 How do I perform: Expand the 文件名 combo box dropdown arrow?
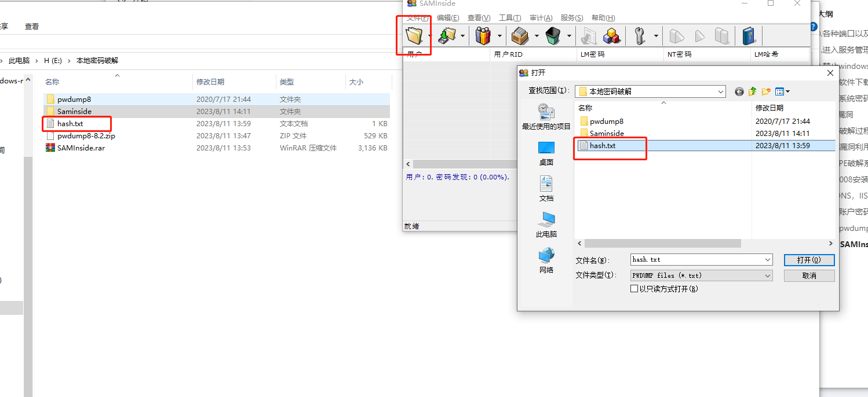(768, 260)
